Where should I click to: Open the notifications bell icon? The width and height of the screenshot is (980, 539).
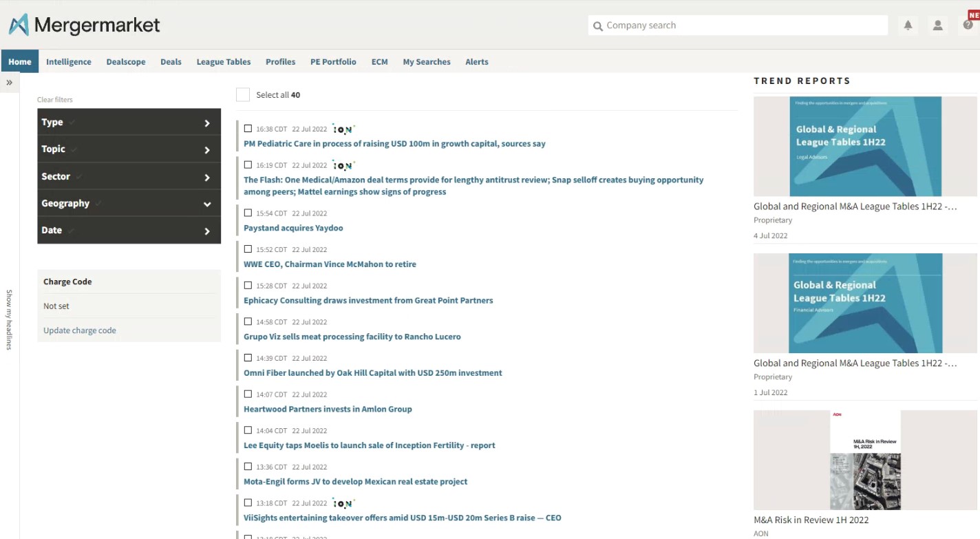click(908, 25)
